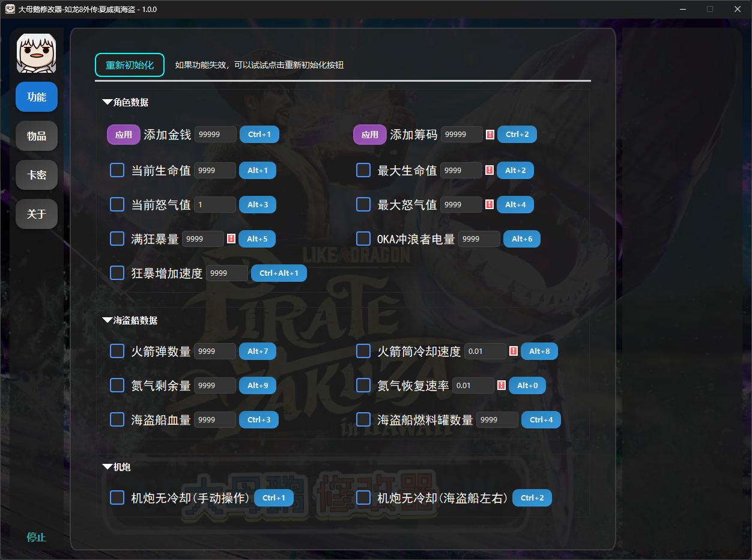The height and width of the screenshot is (560, 752).
Task: Apply 添加筹码 with 应用 button
Action: 370,135
